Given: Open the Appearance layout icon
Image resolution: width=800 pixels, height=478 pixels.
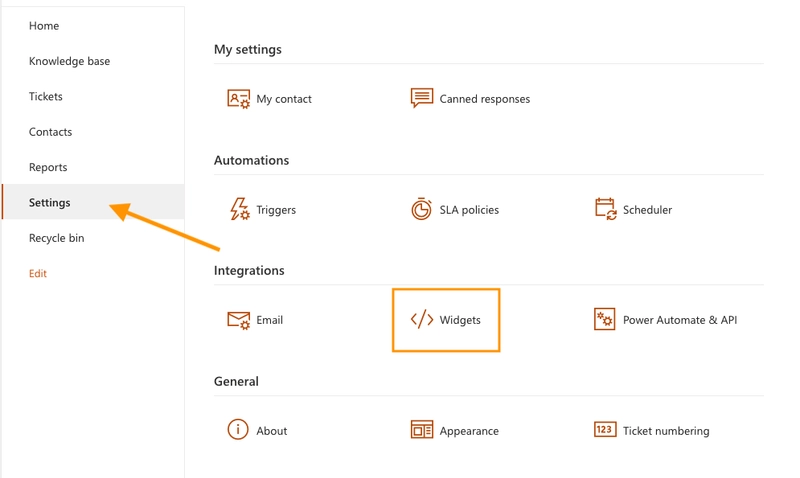Looking at the screenshot, I should point(422,430).
